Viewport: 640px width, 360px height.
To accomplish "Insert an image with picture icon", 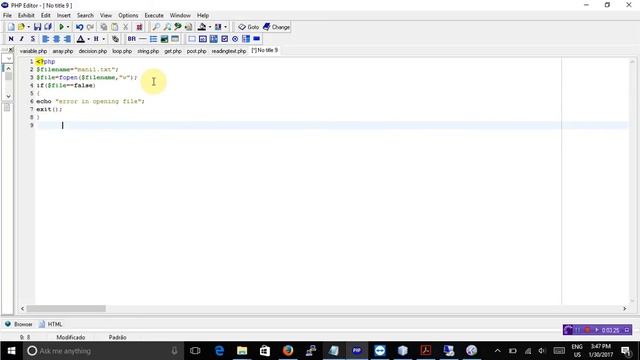I will coord(164,39).
